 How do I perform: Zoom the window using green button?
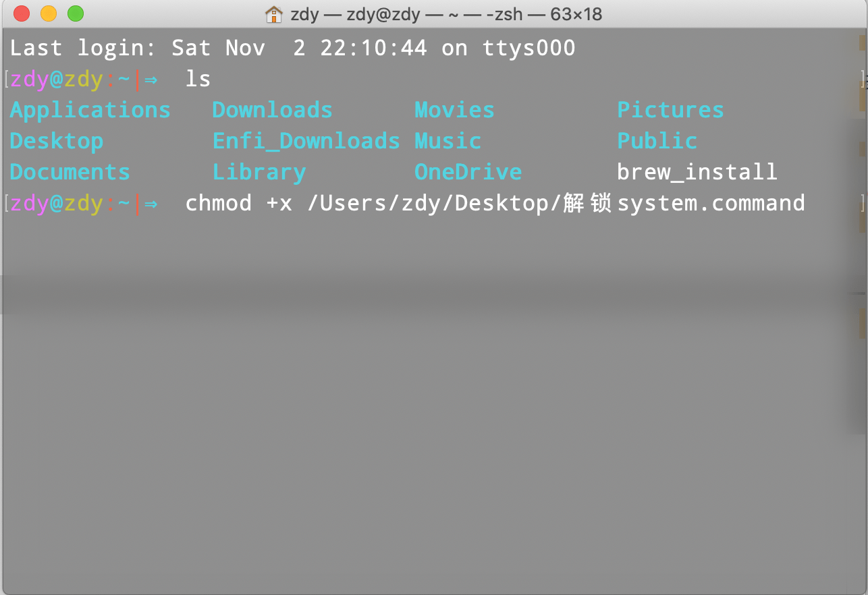pos(76,13)
